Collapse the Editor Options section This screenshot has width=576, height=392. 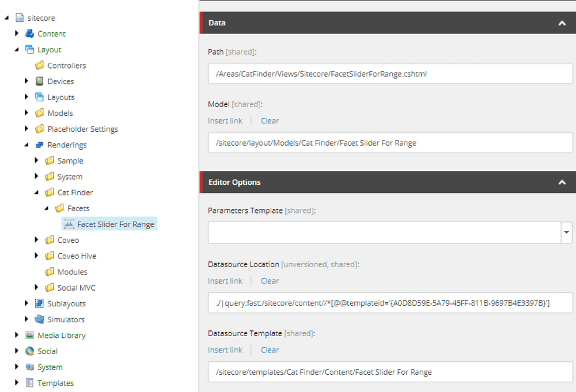(562, 182)
